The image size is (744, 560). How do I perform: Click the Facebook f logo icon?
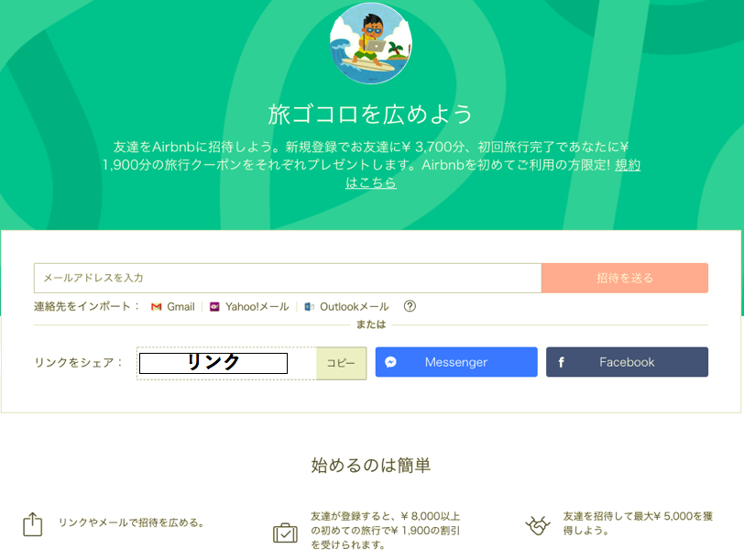[561, 362]
